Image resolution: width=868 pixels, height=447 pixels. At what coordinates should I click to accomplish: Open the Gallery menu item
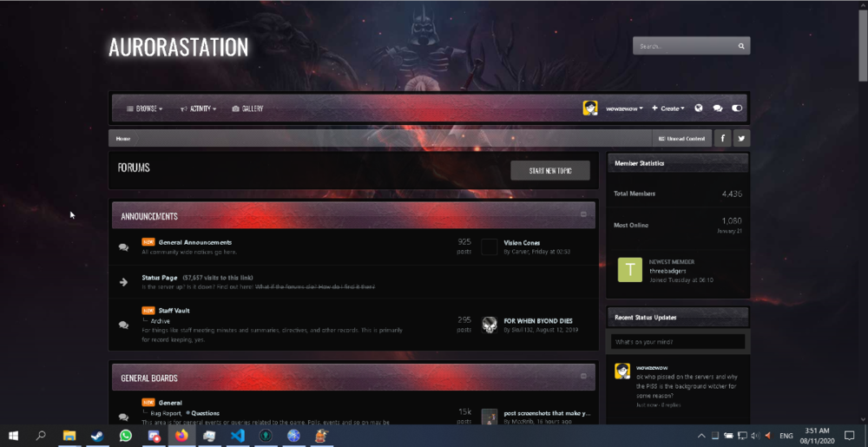tap(247, 108)
